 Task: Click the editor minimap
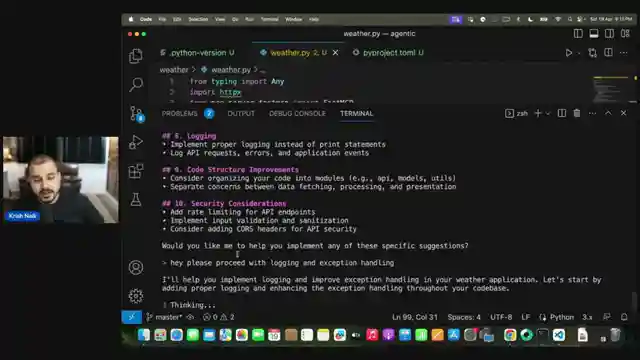(x=611, y=89)
